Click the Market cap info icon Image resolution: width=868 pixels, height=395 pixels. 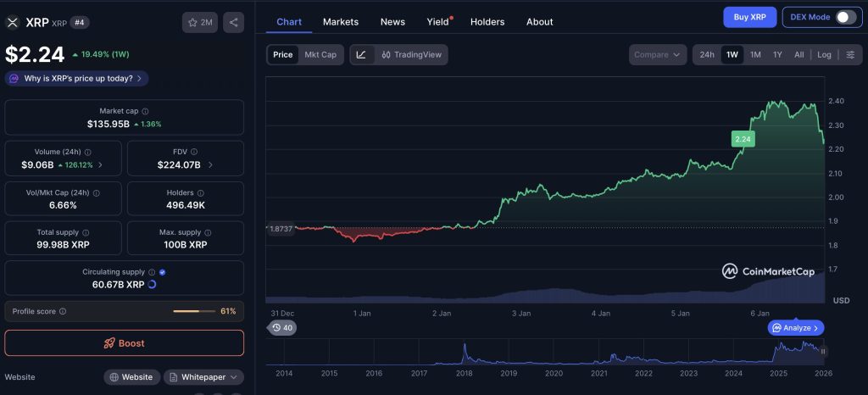[x=145, y=111]
